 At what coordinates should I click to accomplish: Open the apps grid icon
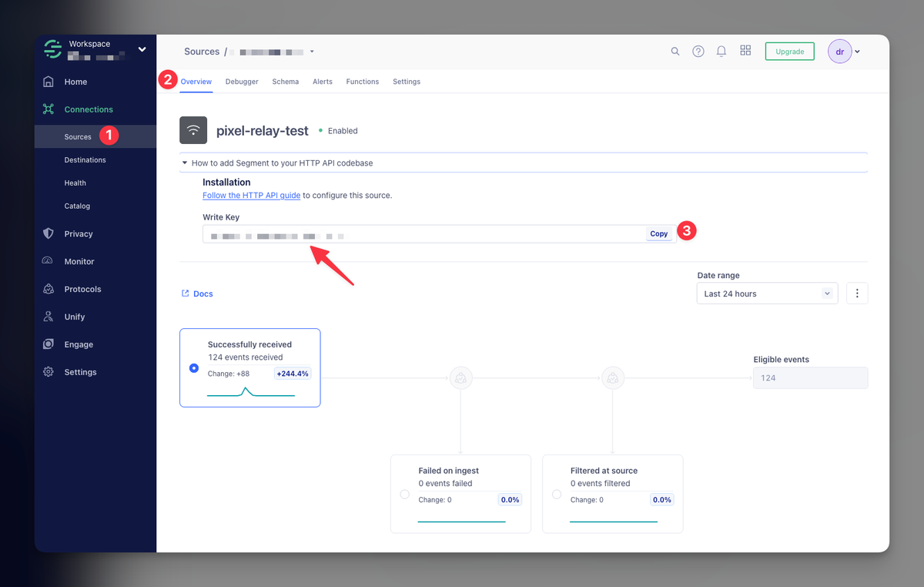745,51
